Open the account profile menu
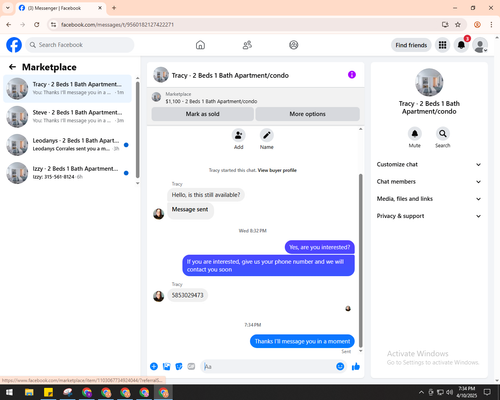The height and width of the screenshot is (400, 500). [480, 45]
